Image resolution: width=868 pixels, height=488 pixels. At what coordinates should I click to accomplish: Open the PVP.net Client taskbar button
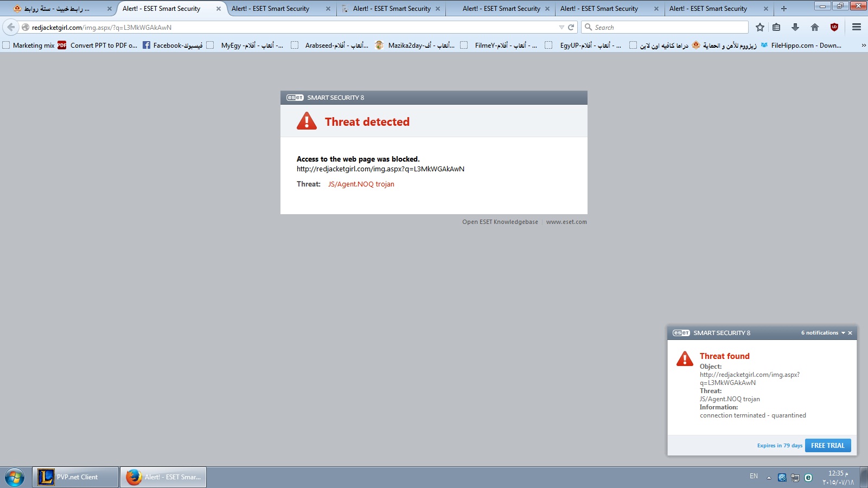point(75,477)
